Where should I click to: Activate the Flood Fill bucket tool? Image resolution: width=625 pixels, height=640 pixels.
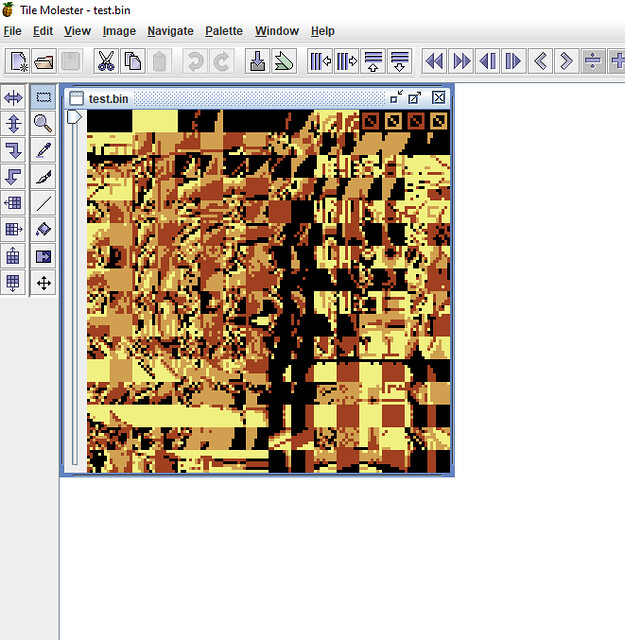click(43, 230)
